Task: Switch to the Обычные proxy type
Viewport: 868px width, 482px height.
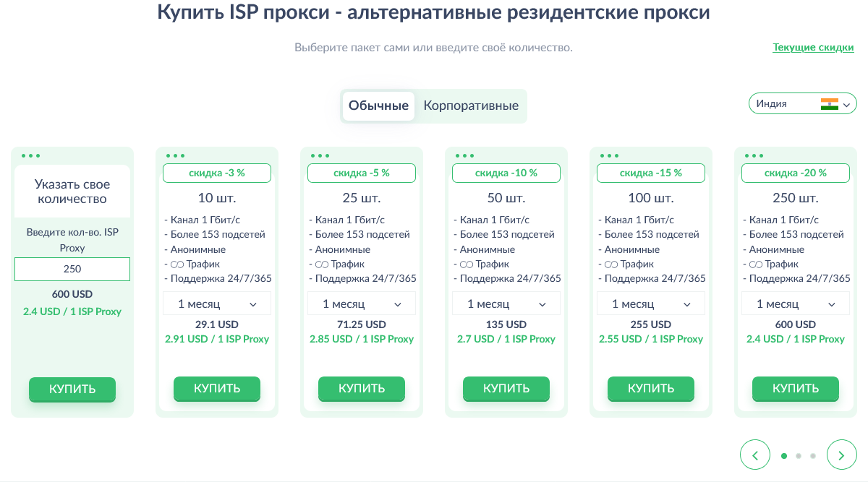Action: tap(378, 106)
